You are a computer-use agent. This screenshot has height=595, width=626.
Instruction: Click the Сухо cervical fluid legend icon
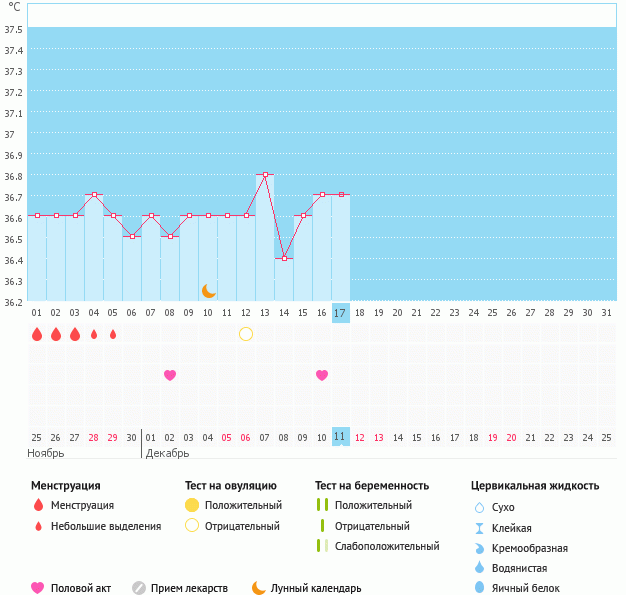pos(480,507)
